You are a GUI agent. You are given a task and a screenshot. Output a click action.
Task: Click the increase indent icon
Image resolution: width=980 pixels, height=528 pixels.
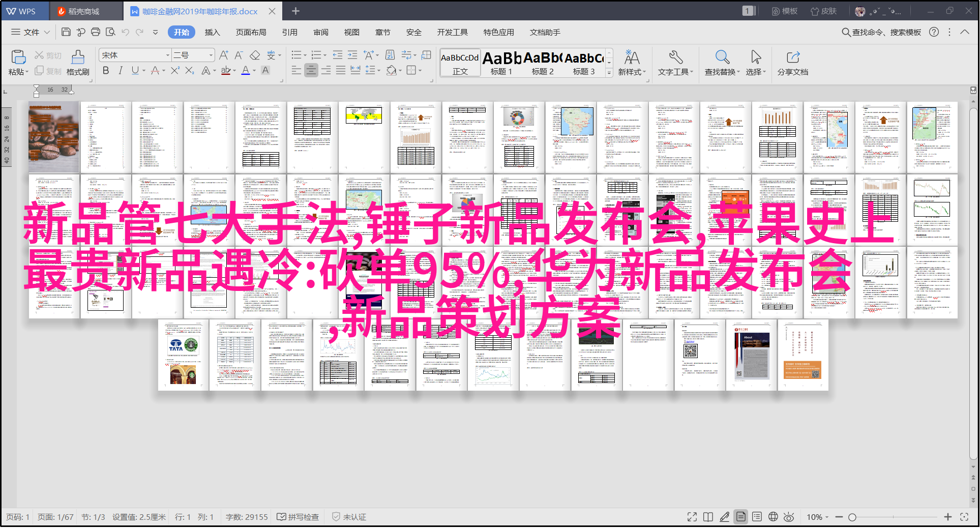point(352,55)
